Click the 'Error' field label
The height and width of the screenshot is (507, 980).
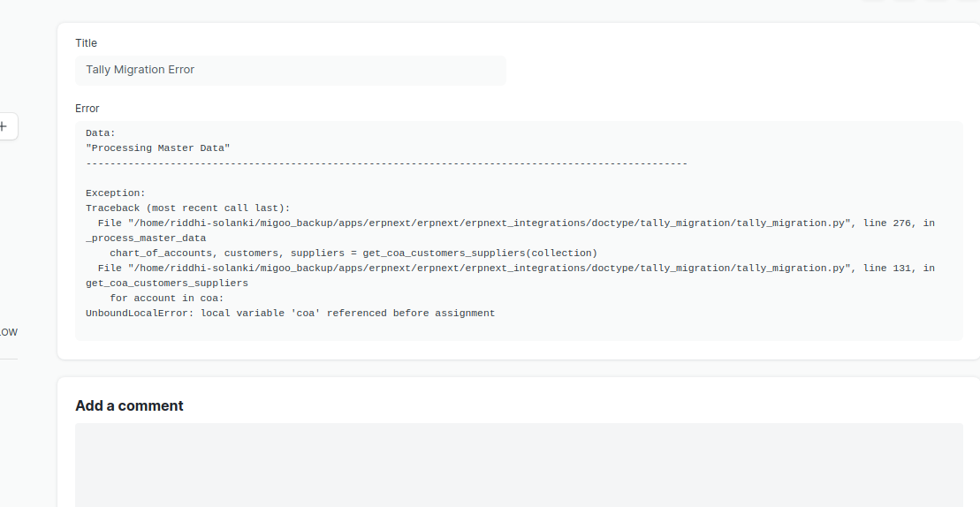87,109
